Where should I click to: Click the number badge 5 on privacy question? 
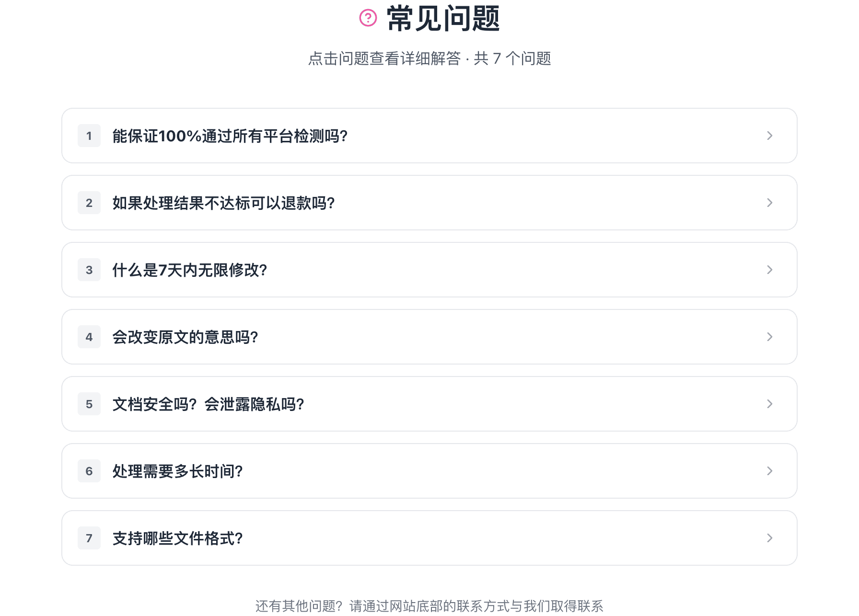pos(89,404)
